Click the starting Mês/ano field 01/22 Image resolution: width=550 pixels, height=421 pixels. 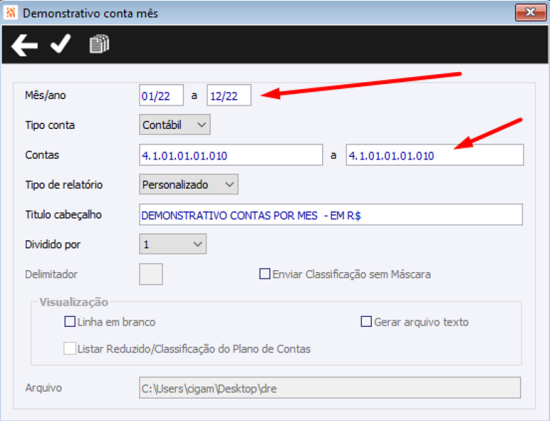(x=161, y=95)
